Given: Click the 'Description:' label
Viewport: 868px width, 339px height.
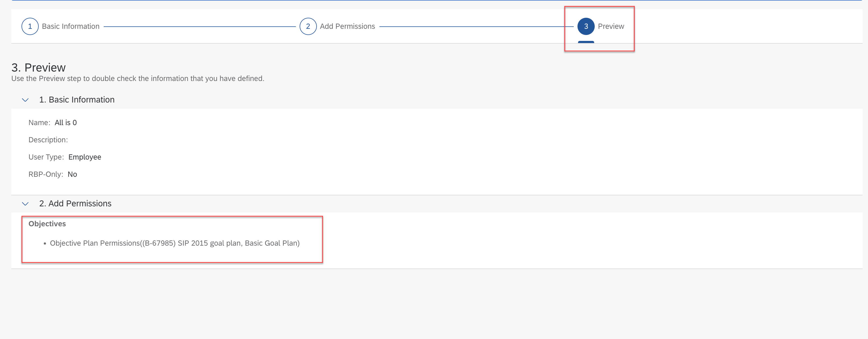Looking at the screenshot, I should (x=48, y=140).
